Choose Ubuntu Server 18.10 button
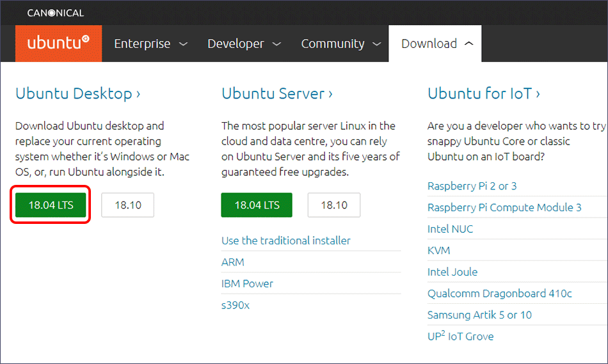This screenshot has height=364, width=608. point(334,205)
